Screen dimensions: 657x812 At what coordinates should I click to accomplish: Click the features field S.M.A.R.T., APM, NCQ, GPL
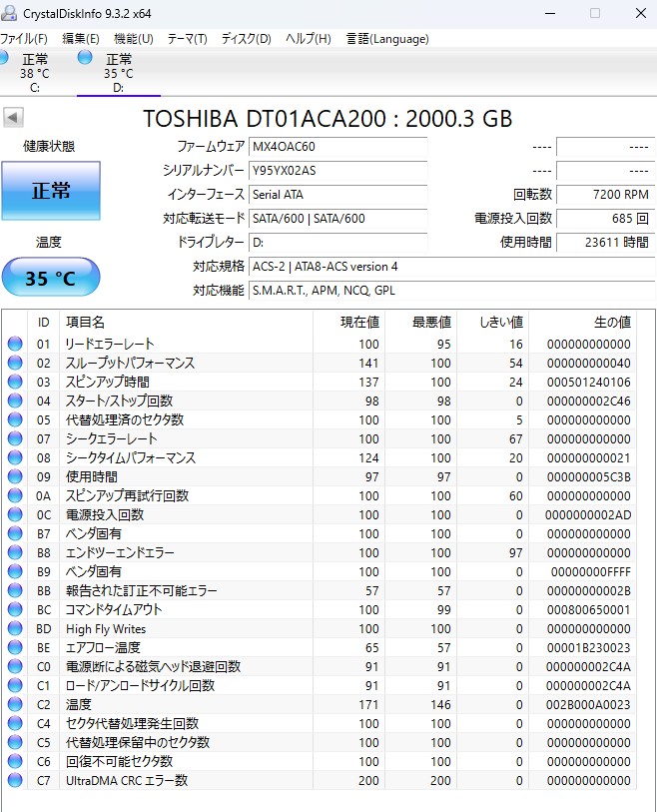[x=452, y=291]
